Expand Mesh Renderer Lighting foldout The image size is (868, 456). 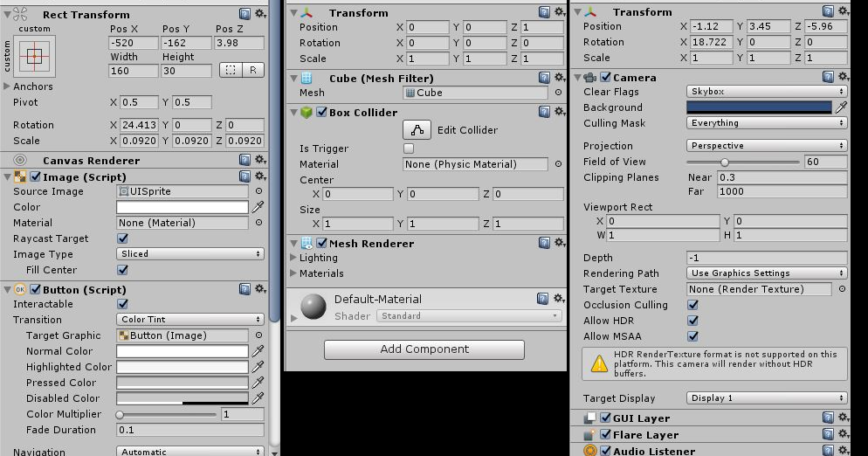293,258
